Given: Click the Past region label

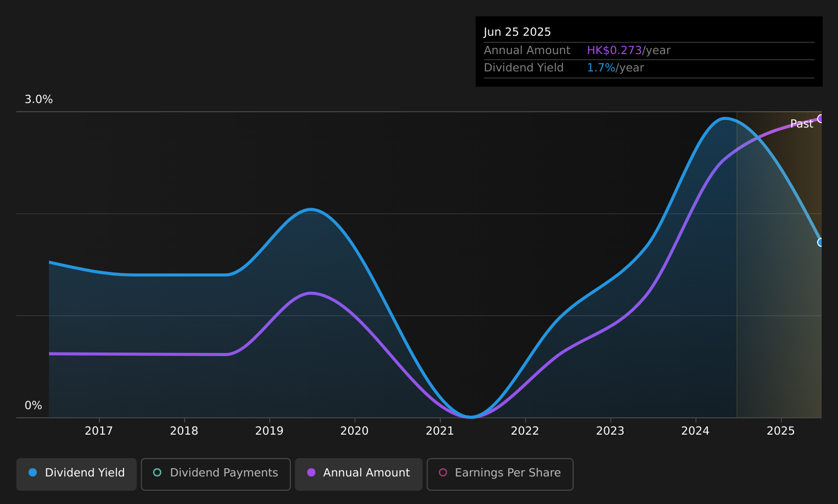Looking at the screenshot, I should tap(801, 124).
